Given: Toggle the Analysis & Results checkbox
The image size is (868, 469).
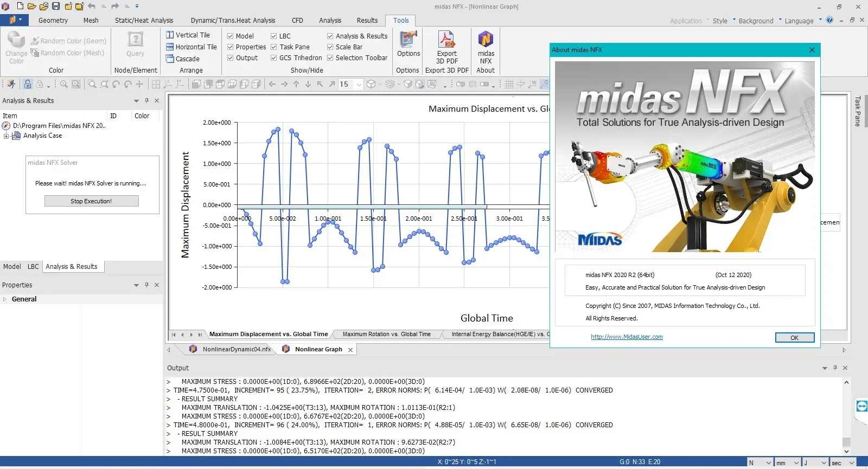Looking at the screenshot, I should 330,36.
